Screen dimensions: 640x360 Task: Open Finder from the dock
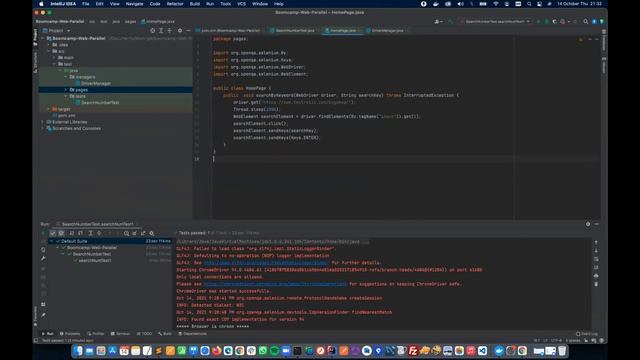point(78,351)
